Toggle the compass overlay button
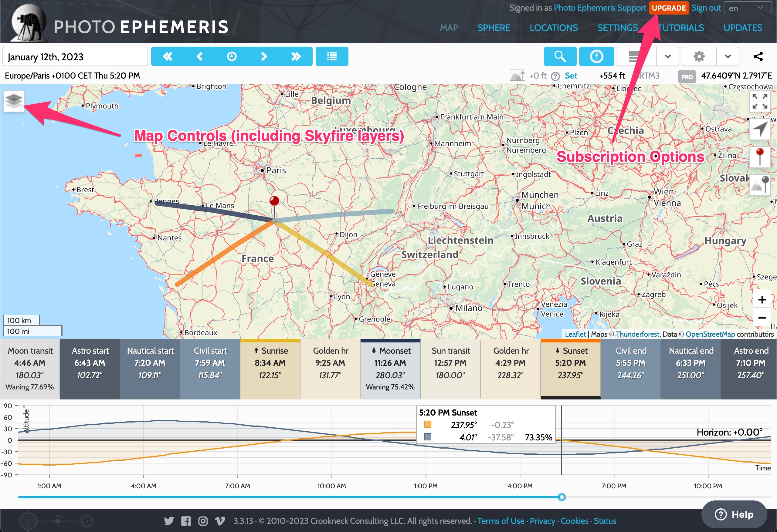Viewport: 777px width, 532px height. click(596, 56)
